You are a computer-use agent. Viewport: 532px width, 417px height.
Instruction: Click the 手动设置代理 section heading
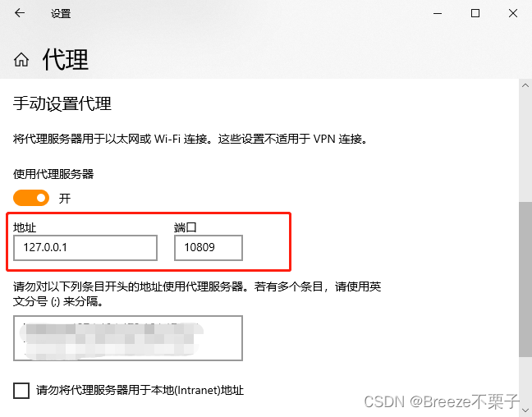[x=62, y=103]
